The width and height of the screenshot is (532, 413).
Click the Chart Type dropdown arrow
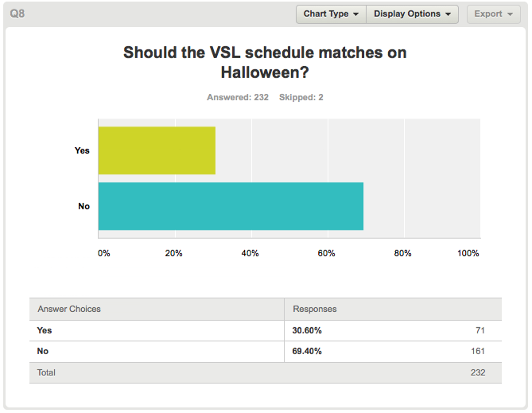coord(356,14)
